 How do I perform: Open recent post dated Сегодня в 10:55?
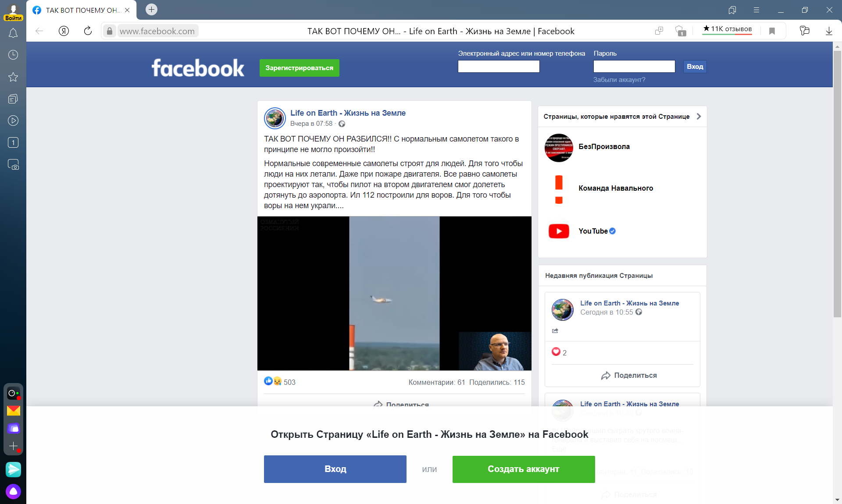(607, 312)
